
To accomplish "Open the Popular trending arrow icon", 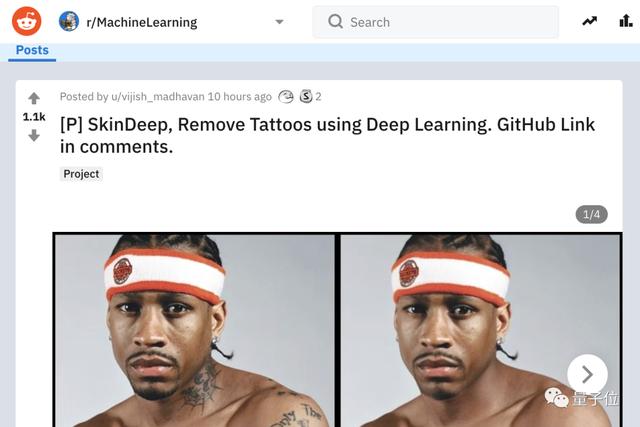I will (x=589, y=21).
